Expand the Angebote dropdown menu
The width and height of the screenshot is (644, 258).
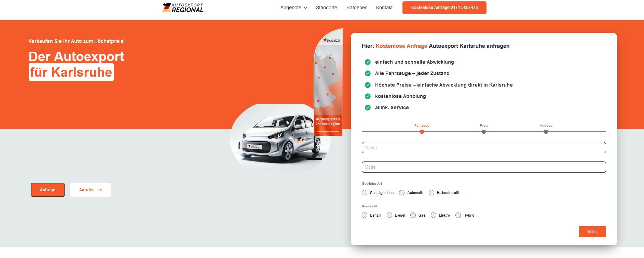(293, 8)
